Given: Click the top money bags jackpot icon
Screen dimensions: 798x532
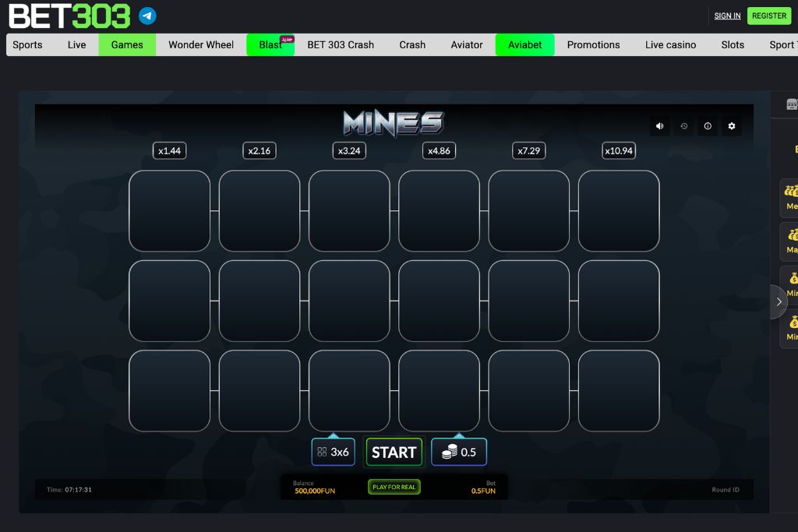Looking at the screenshot, I should click(x=792, y=191).
